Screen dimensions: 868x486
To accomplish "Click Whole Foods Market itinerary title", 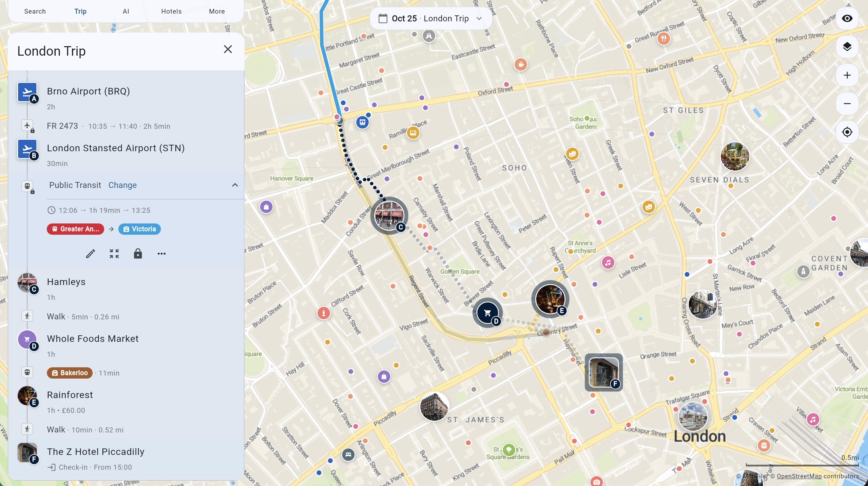I will coord(93,339).
